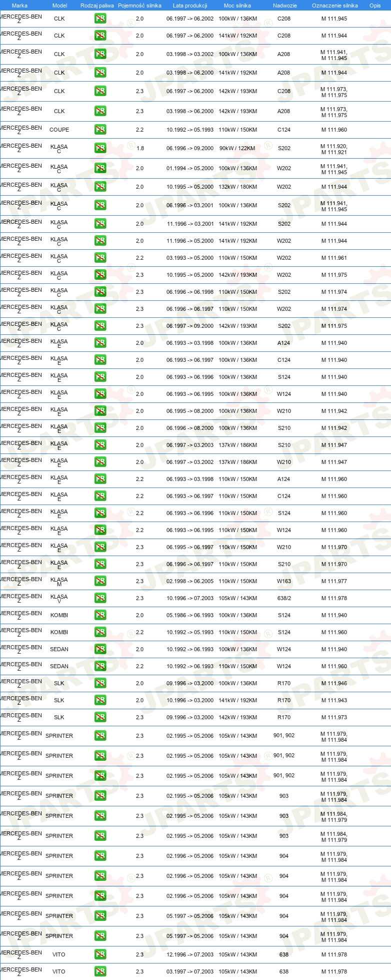Click fuel icon in KLASA E S210 M 111.970 row
The height and width of the screenshot is (980, 391).
coord(100,564)
